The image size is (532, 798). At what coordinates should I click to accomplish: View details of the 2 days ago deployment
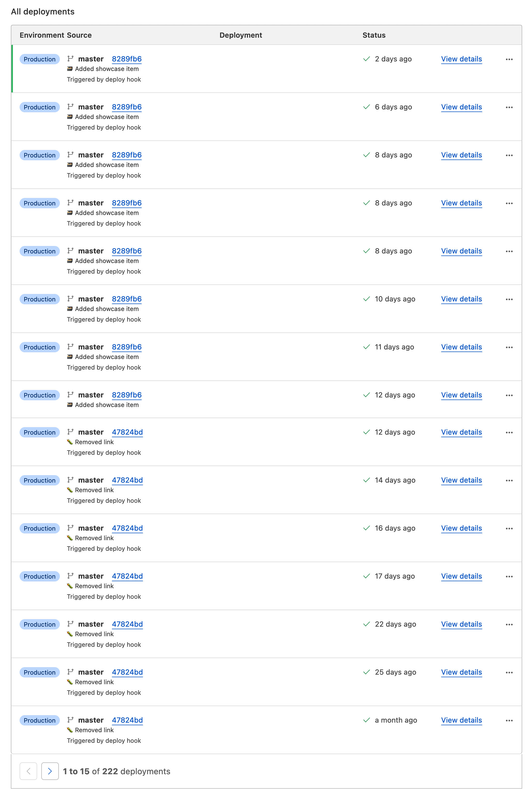point(461,59)
